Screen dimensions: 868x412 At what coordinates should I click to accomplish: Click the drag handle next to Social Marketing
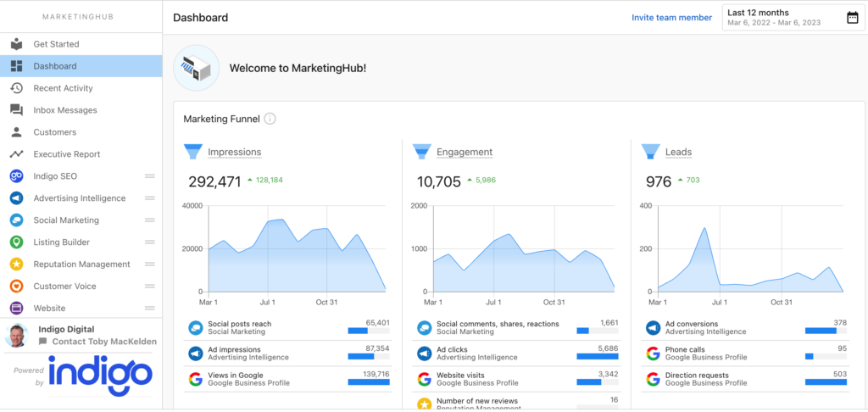(149, 220)
